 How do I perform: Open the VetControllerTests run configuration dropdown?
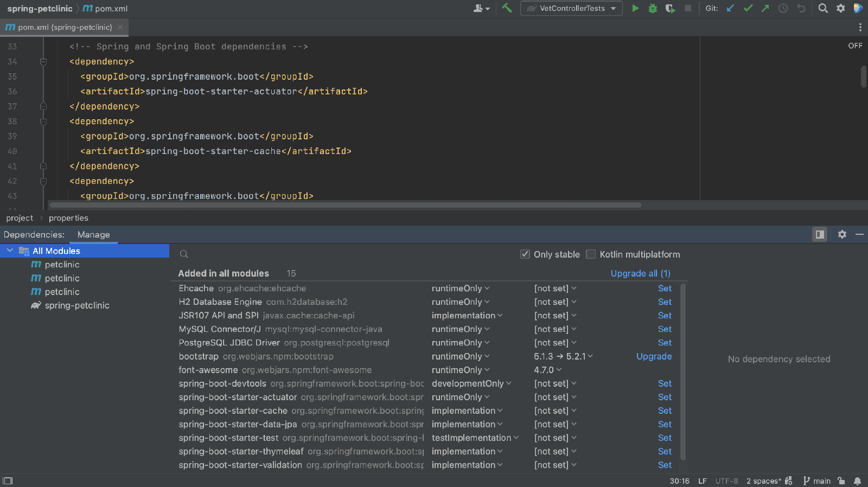(x=571, y=8)
